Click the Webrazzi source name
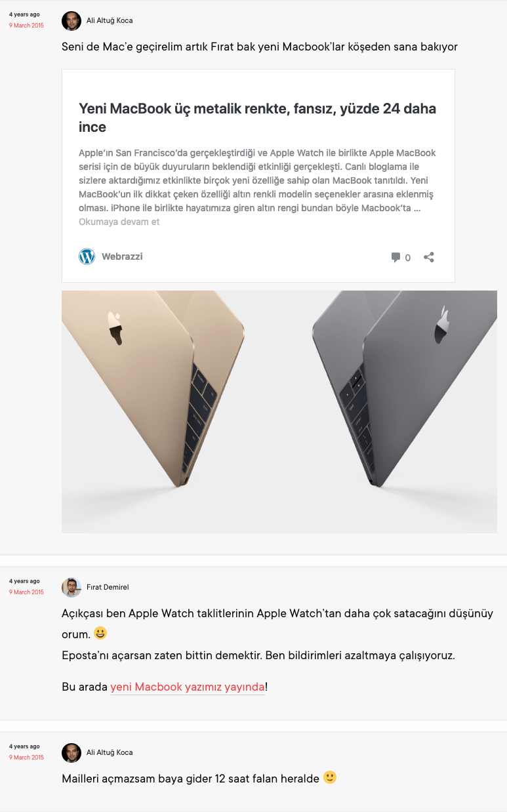507x812 pixels. (122, 256)
